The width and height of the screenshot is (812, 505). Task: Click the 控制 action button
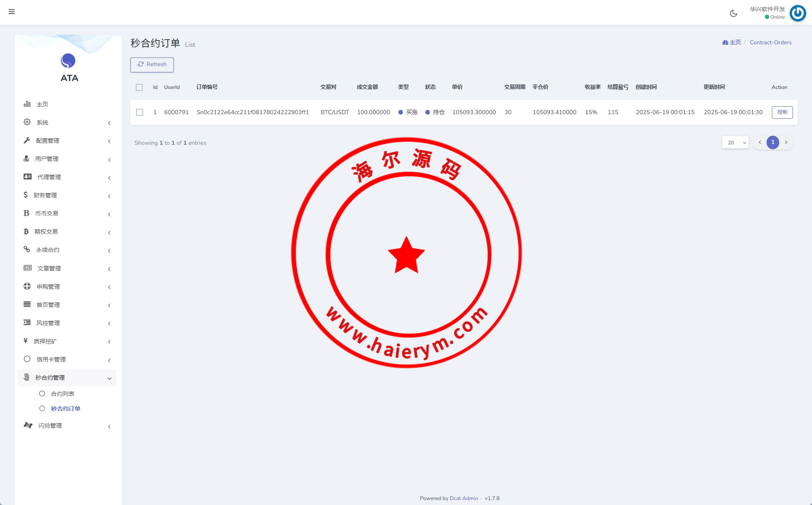pyautogui.click(x=782, y=112)
